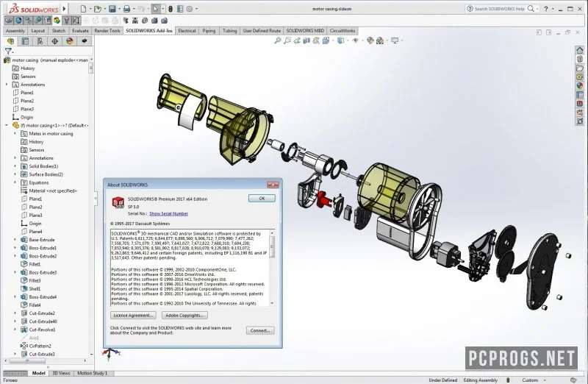Open the Options gear icon
The width and height of the screenshot is (588, 384).
pyautogui.click(x=190, y=9)
